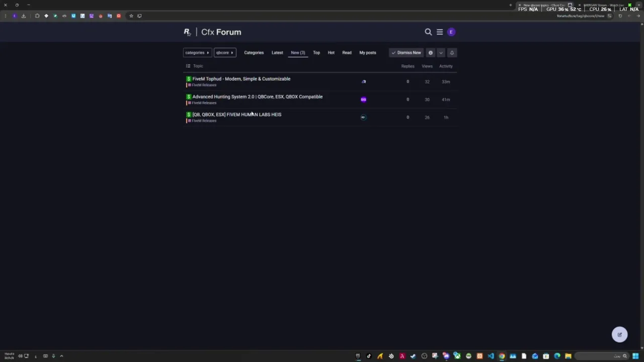The width and height of the screenshot is (644, 362).
Task: Open TikTok from the taskbar
Action: pos(369,356)
